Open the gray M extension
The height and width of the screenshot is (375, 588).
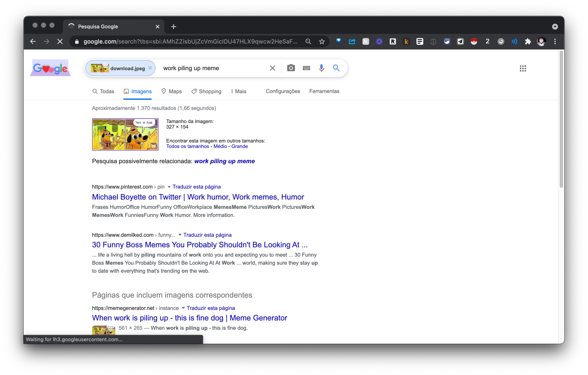click(366, 41)
